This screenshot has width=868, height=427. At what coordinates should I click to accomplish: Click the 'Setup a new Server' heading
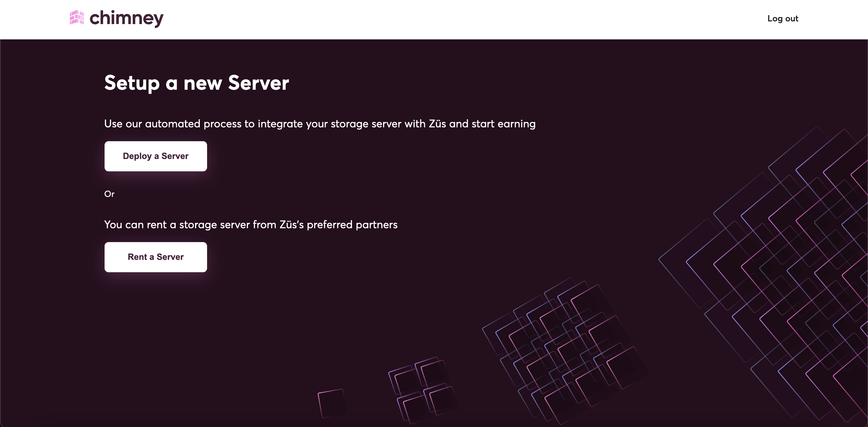click(x=197, y=83)
